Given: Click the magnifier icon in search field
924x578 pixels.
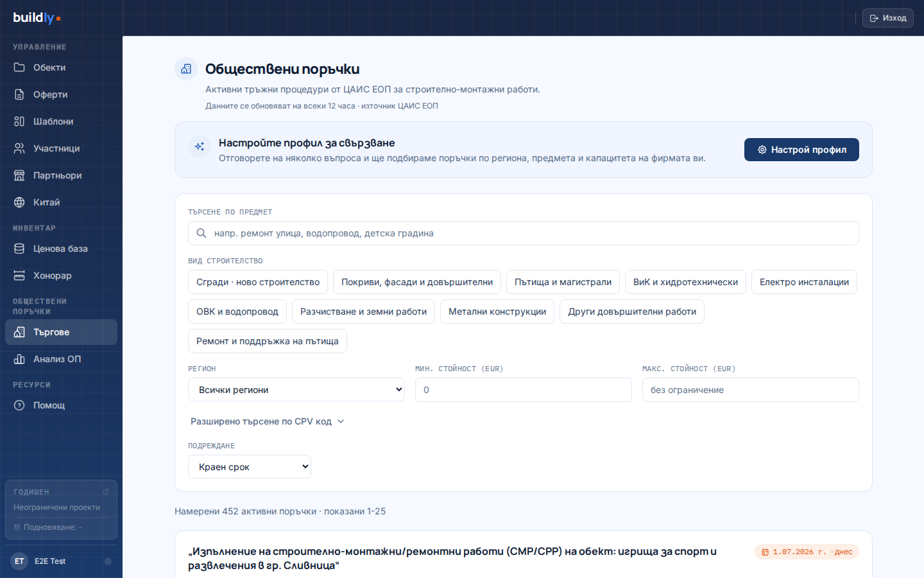Looking at the screenshot, I should 201,233.
